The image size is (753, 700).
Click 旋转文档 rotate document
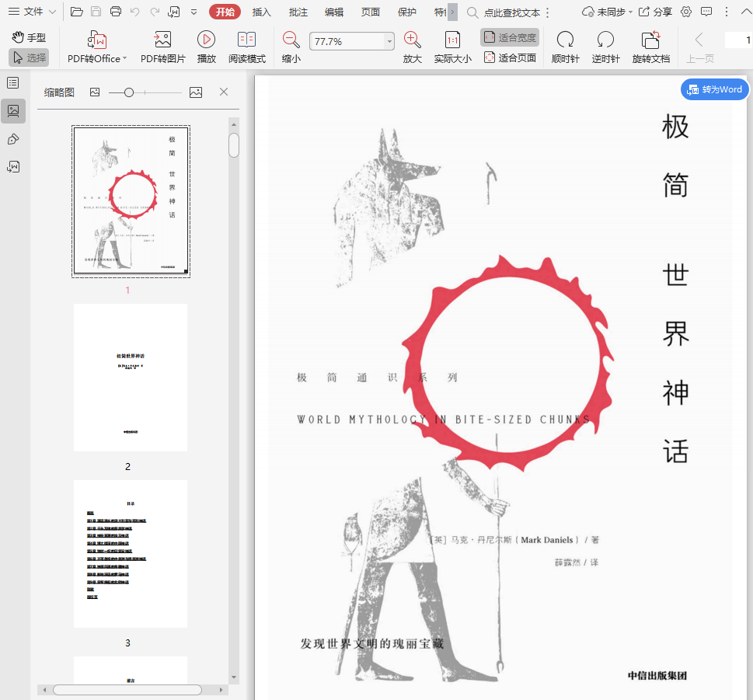[x=650, y=47]
